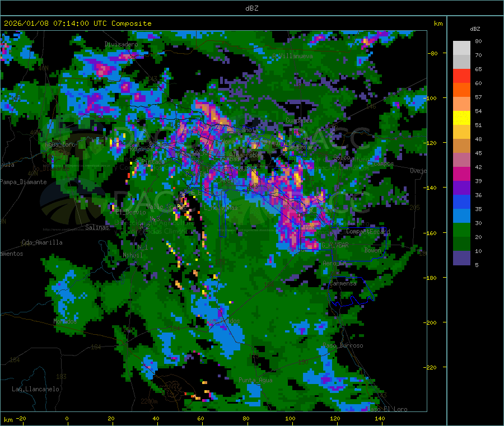Click the Paso_Barroso map label

click(343, 346)
